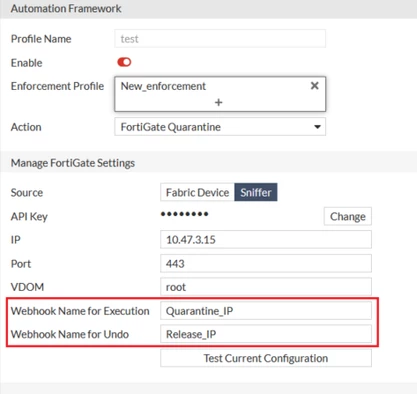Click Test Current Configuration button
This screenshot has width=417, height=394.
[266, 358]
